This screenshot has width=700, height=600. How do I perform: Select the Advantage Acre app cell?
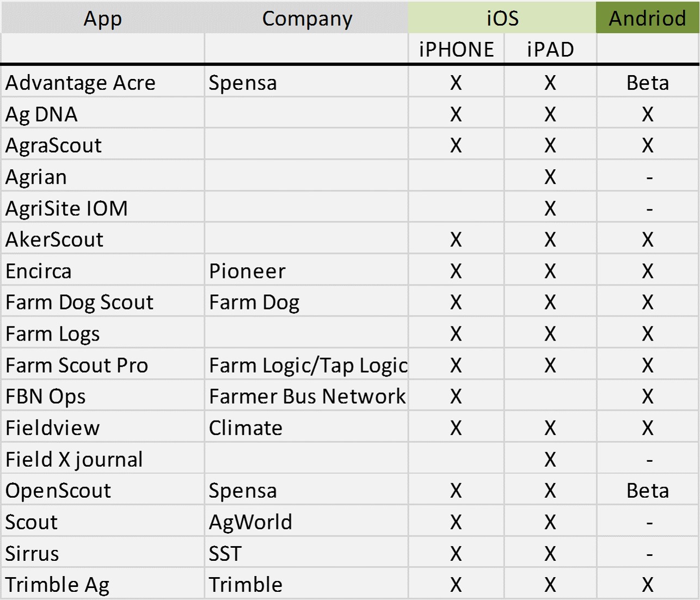pos(81,83)
